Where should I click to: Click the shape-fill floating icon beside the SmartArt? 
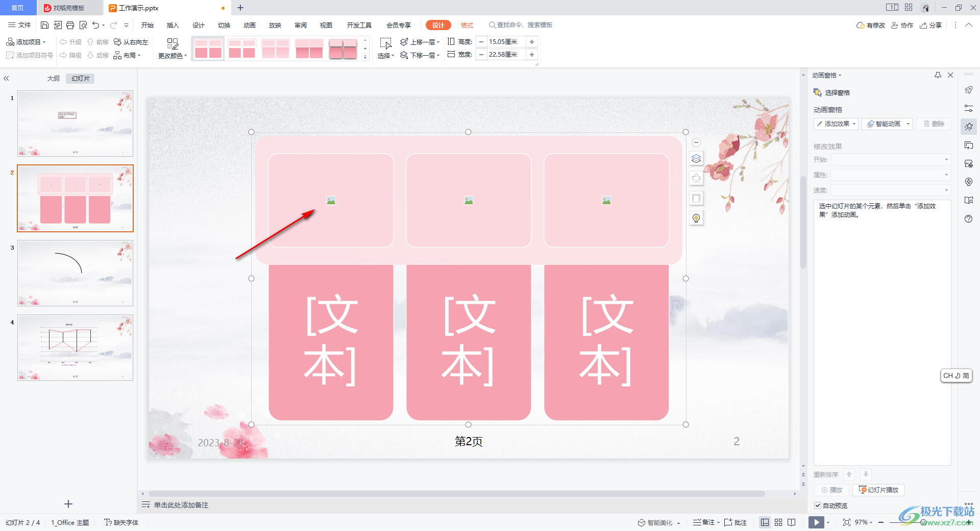696,178
